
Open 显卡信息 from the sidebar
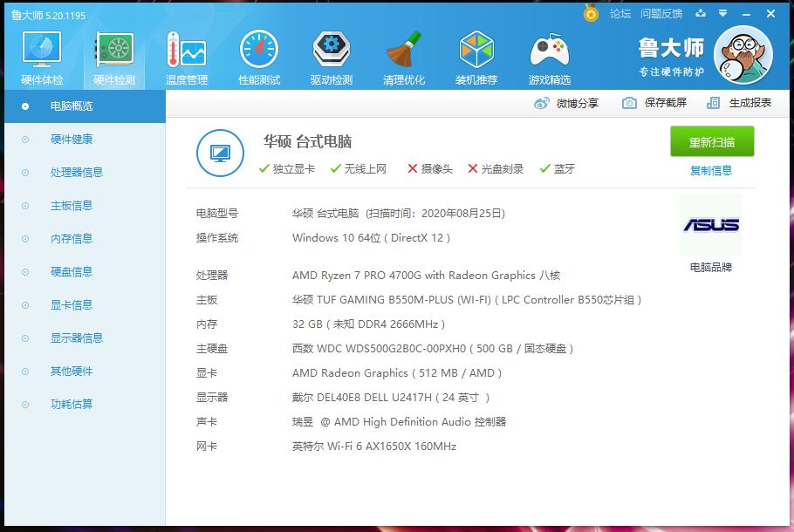tap(73, 304)
